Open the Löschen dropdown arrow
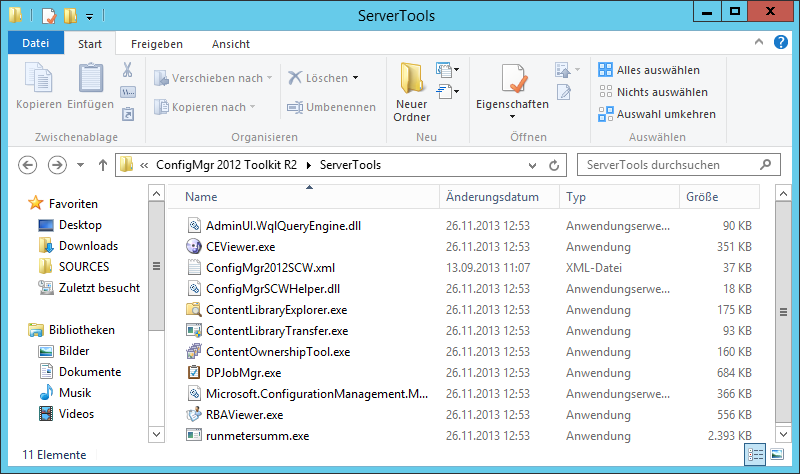Viewport: 800px width, 474px height. [356, 78]
